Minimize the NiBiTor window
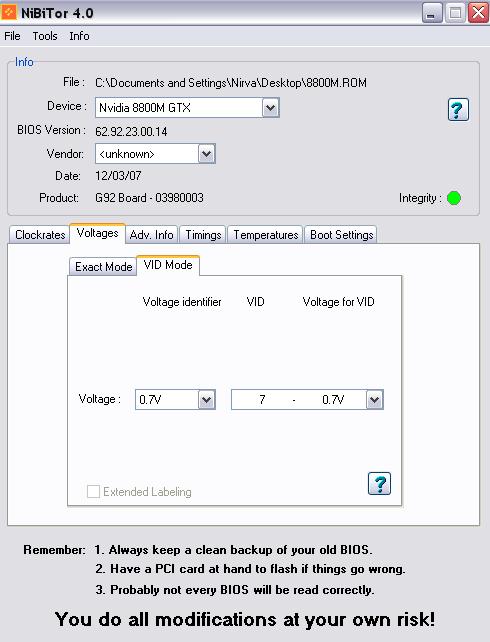The height and width of the screenshot is (642, 490). coord(431,13)
